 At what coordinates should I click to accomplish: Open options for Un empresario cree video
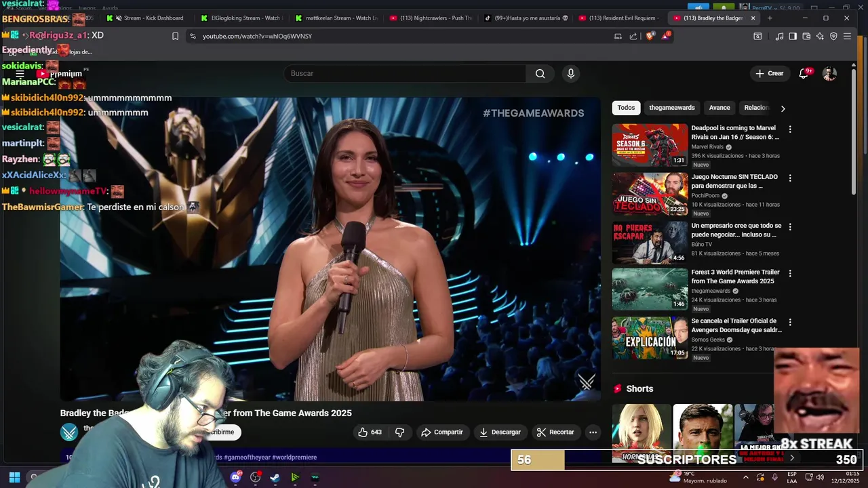pos(789,226)
